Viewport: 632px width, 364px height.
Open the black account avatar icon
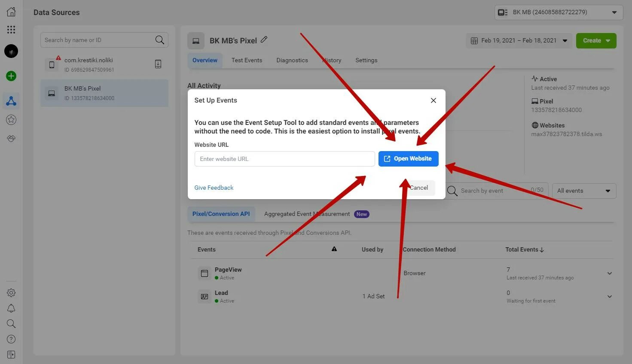pos(11,52)
